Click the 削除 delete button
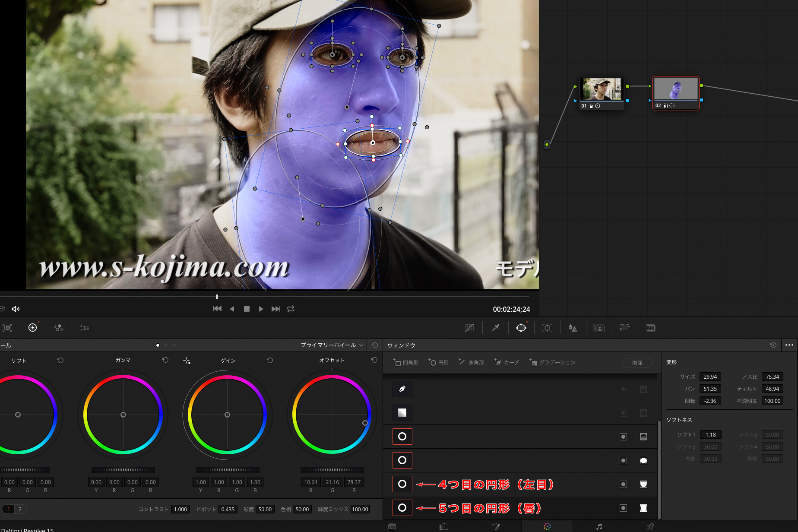The width and height of the screenshot is (798, 532). [637, 363]
